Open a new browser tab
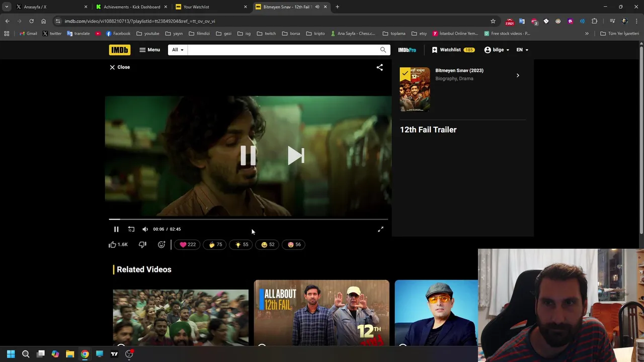Viewport: 644px width, 362px height. click(x=337, y=7)
